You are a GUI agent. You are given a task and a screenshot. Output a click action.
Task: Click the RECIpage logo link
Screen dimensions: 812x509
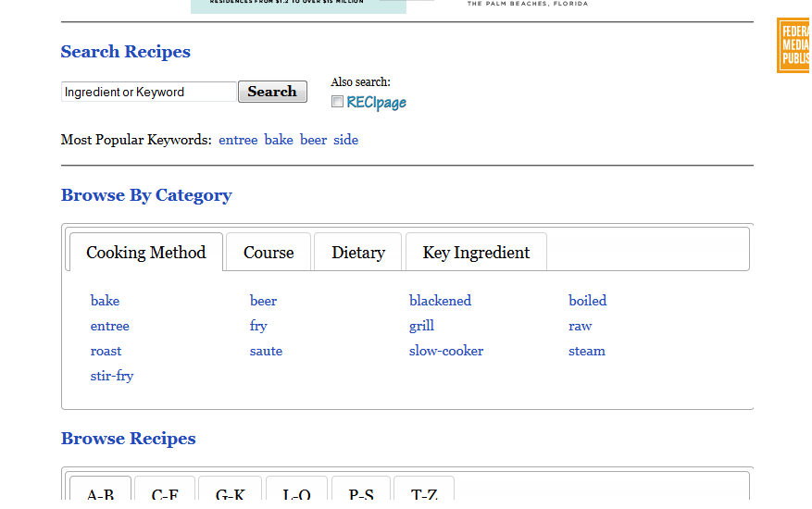pos(376,103)
